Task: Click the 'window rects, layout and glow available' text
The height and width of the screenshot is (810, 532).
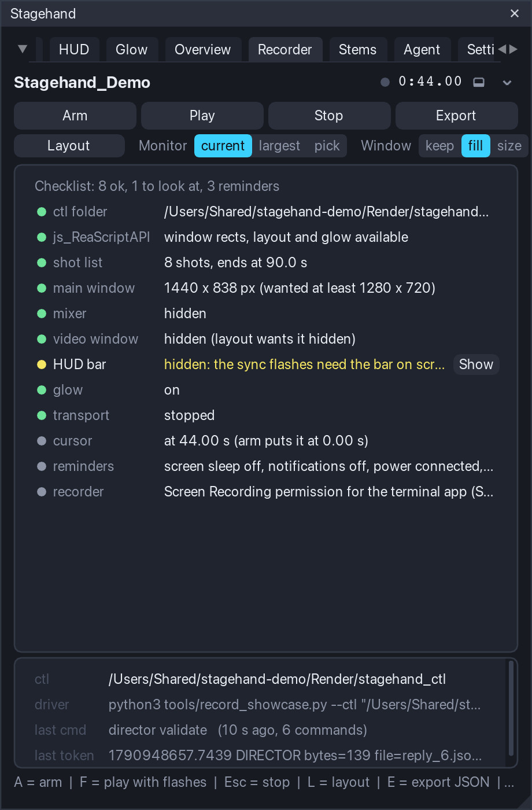Action: [x=286, y=237]
